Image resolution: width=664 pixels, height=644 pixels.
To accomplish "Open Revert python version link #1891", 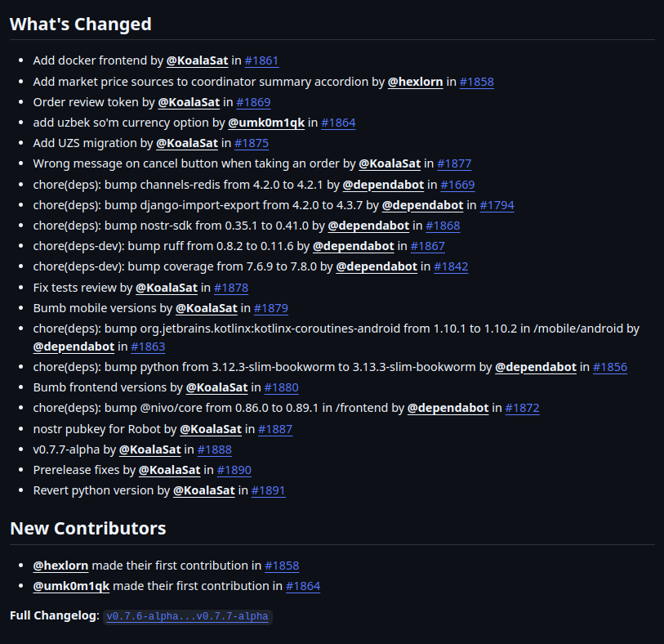I will point(268,490).
